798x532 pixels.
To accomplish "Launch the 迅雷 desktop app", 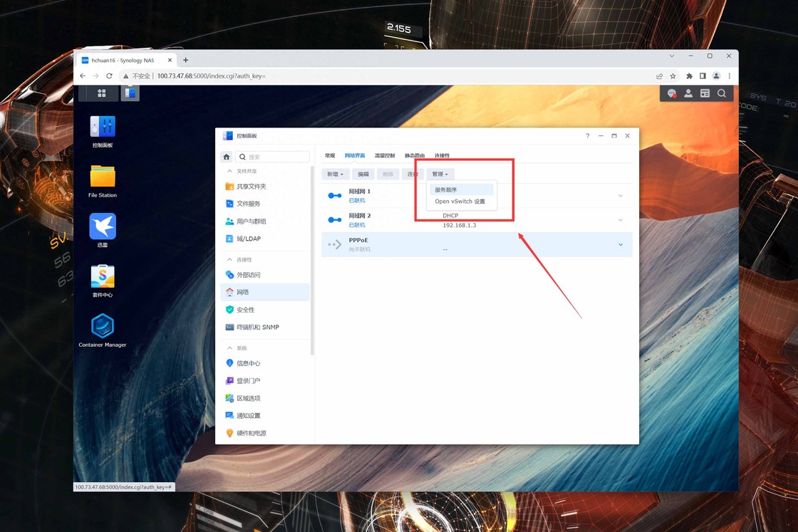I will coord(103,227).
